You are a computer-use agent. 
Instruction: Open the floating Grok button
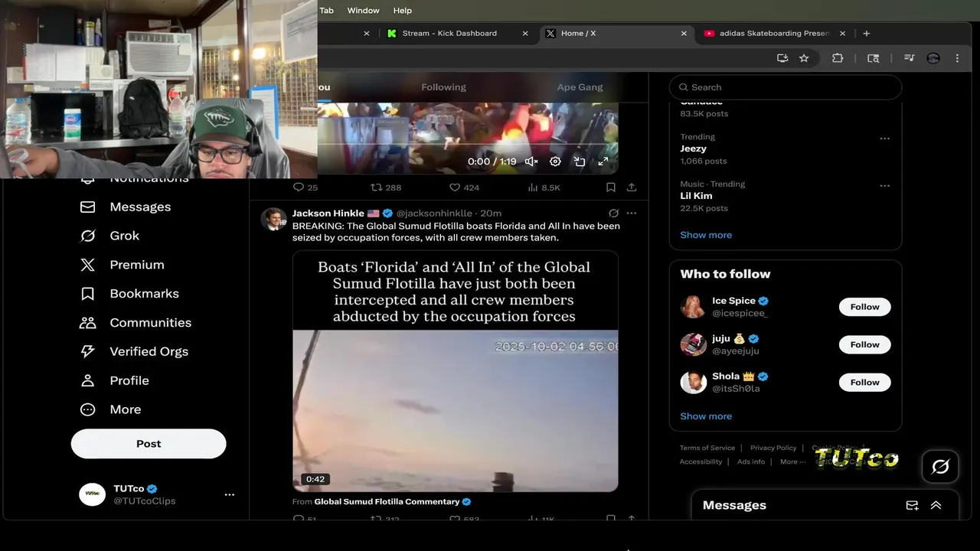pyautogui.click(x=940, y=467)
